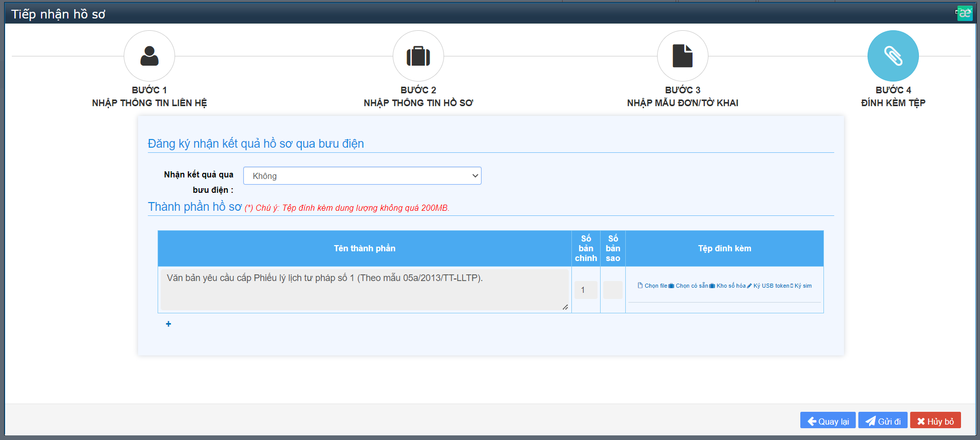Sign using 'Ký sim'
Image resolution: width=980 pixels, height=440 pixels.
pyautogui.click(x=802, y=286)
